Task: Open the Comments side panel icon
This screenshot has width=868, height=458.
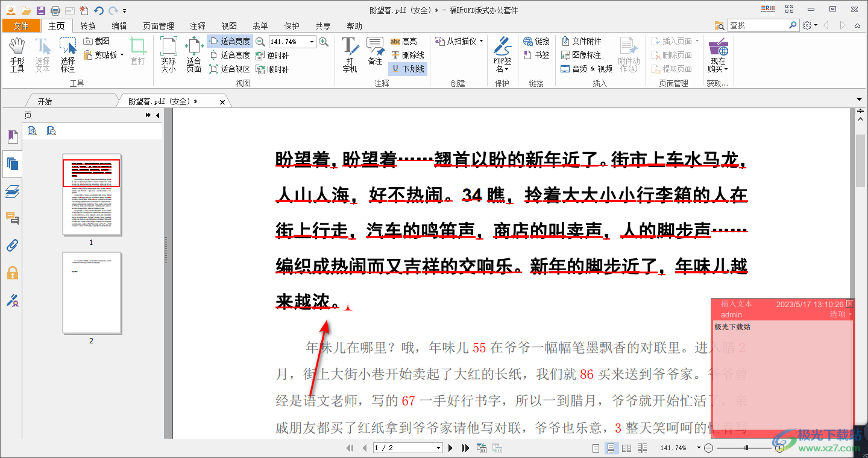Action: pyautogui.click(x=13, y=218)
